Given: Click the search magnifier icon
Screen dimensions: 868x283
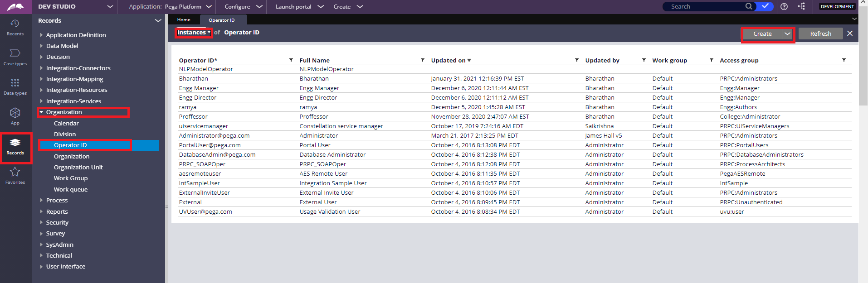Looking at the screenshot, I should [749, 6].
